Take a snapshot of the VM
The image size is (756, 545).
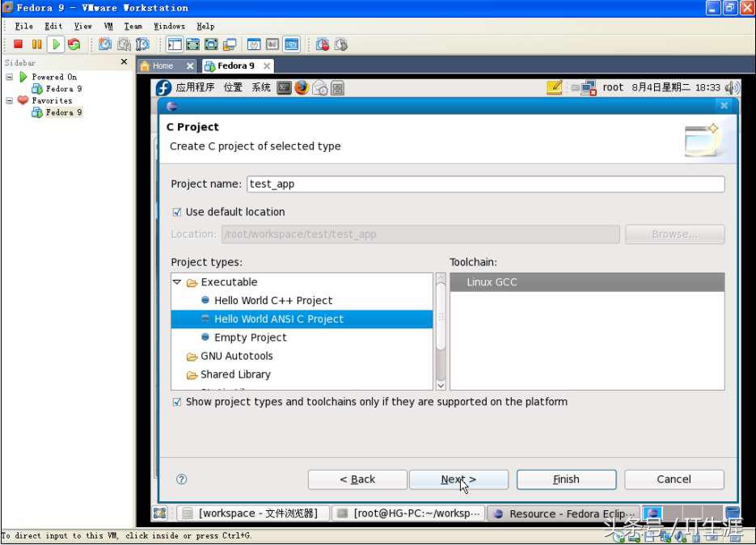tap(105, 44)
